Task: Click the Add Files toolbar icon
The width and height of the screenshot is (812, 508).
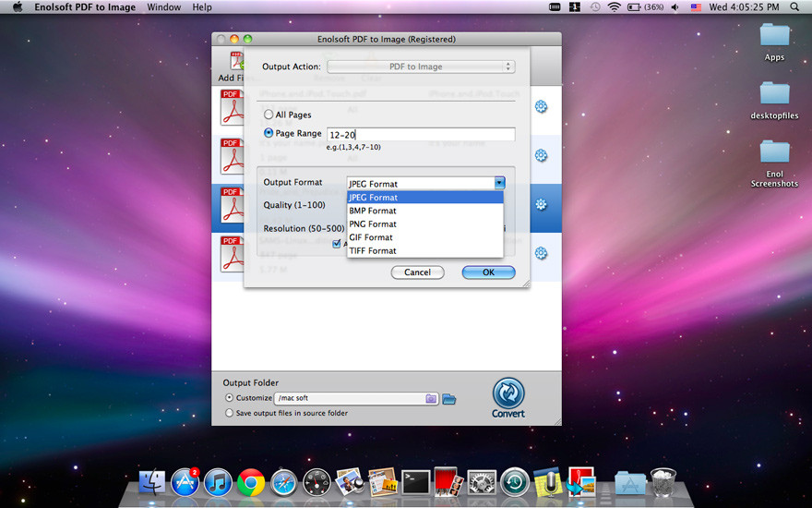Action: click(236, 61)
